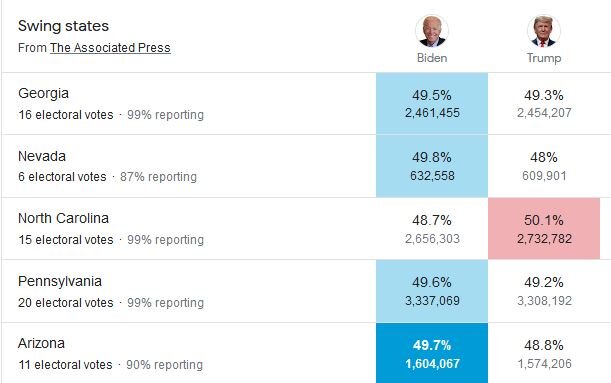This screenshot has height=383, width=611.
Task: Click Trump's circular portrait photo
Action: coord(544,31)
